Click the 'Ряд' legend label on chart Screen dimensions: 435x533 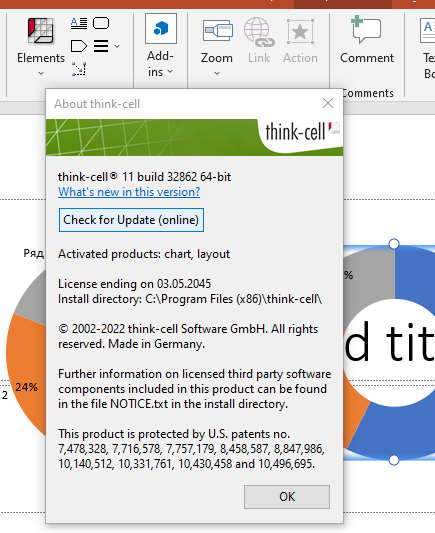(34, 253)
